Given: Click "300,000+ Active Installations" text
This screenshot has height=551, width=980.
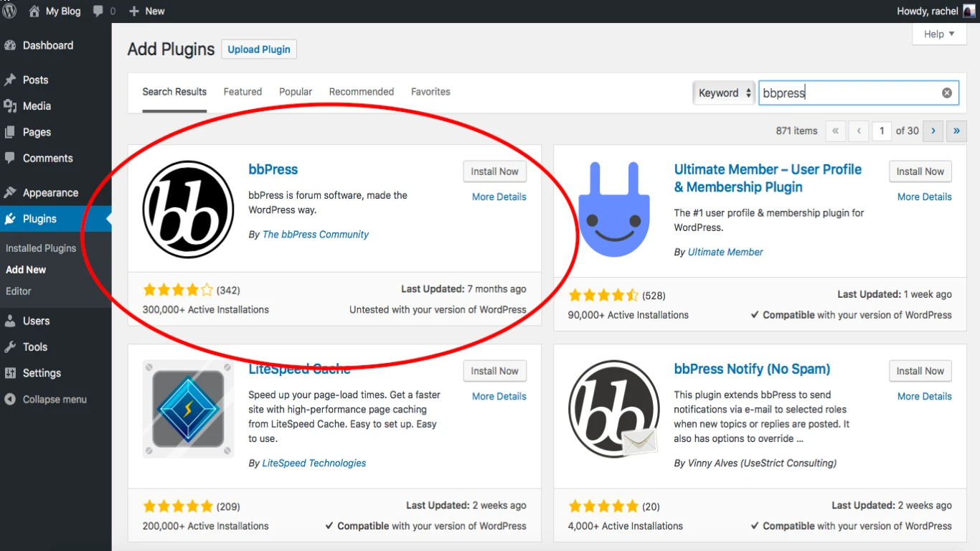Looking at the screenshot, I should [x=206, y=310].
